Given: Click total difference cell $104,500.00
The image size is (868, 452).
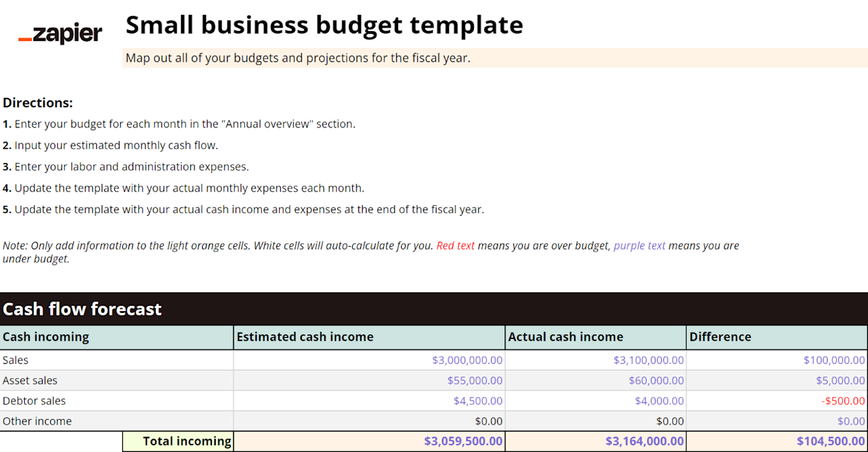Looking at the screenshot, I should tap(777, 441).
